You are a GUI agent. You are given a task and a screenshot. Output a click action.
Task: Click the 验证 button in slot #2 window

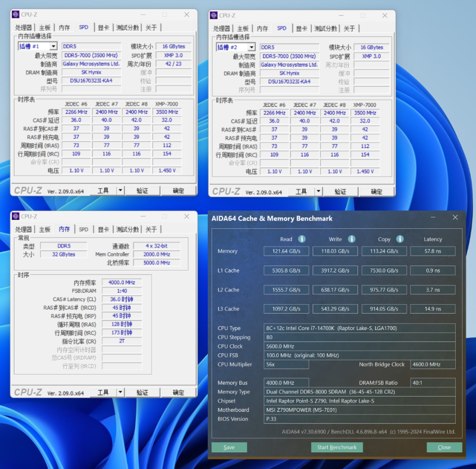coord(340,192)
